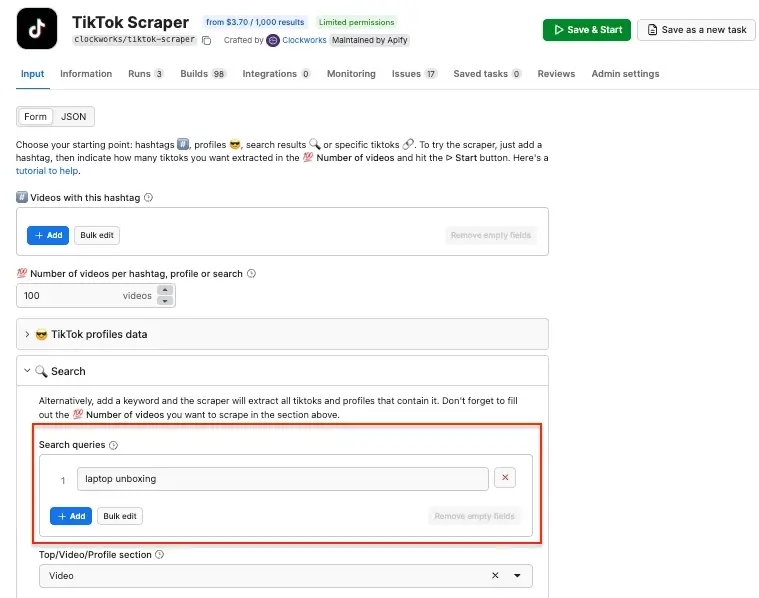759x598 pixels.
Task: Click the Maintained by Apify badge
Action: coord(369,40)
